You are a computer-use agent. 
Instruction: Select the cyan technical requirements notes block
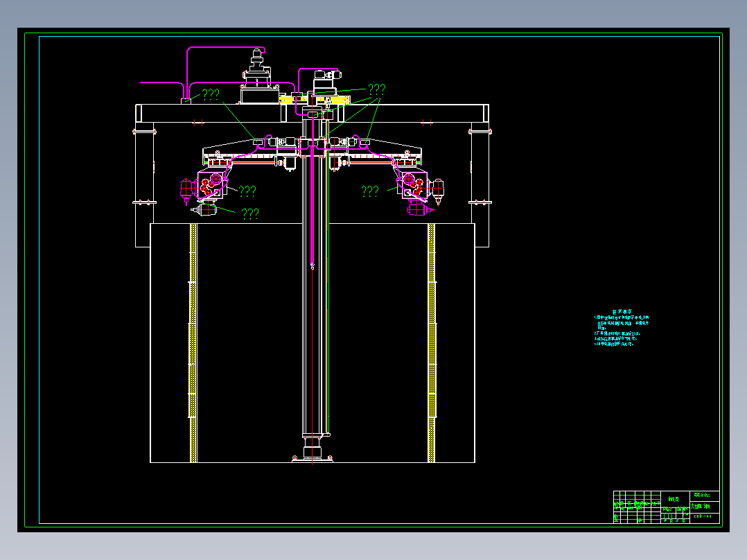pyautogui.click(x=621, y=327)
